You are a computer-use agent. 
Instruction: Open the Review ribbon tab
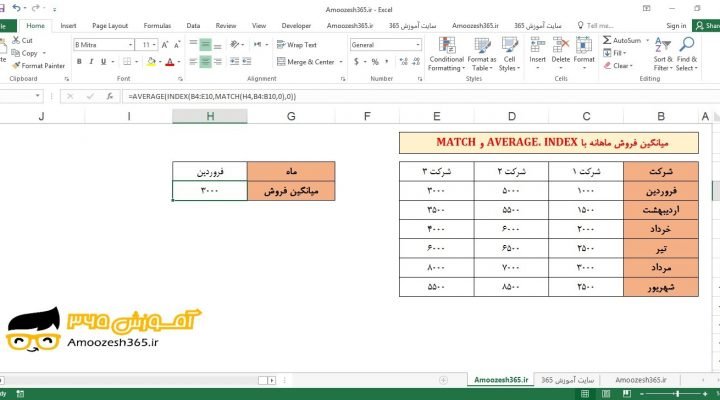point(226,26)
